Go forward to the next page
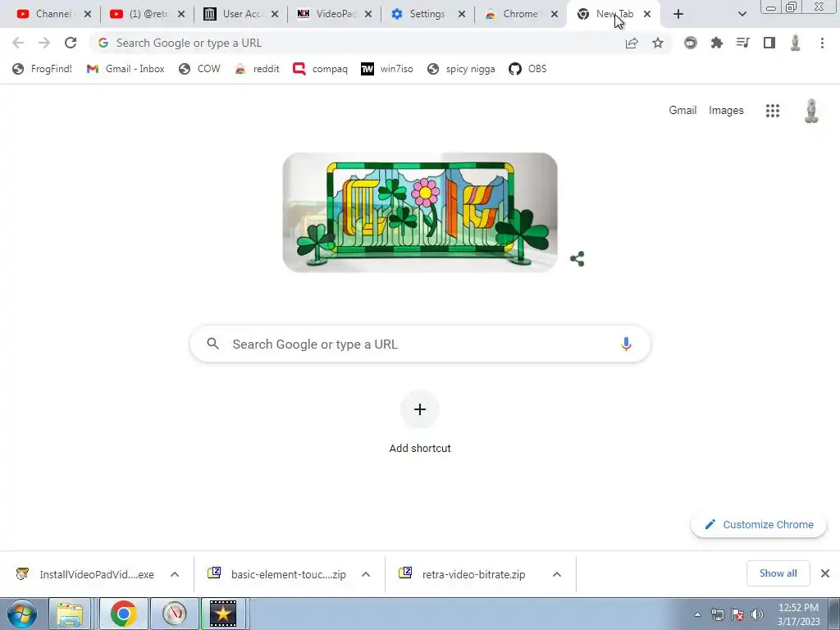 44,43
